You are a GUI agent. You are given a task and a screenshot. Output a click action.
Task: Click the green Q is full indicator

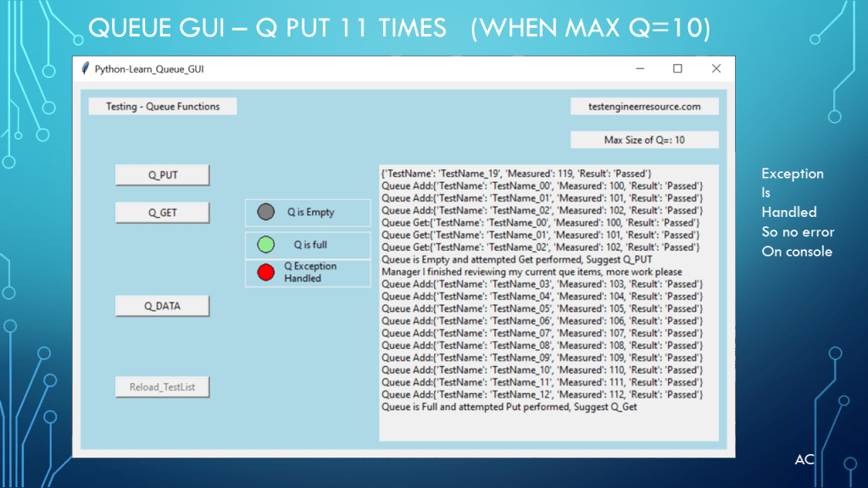[266, 245]
